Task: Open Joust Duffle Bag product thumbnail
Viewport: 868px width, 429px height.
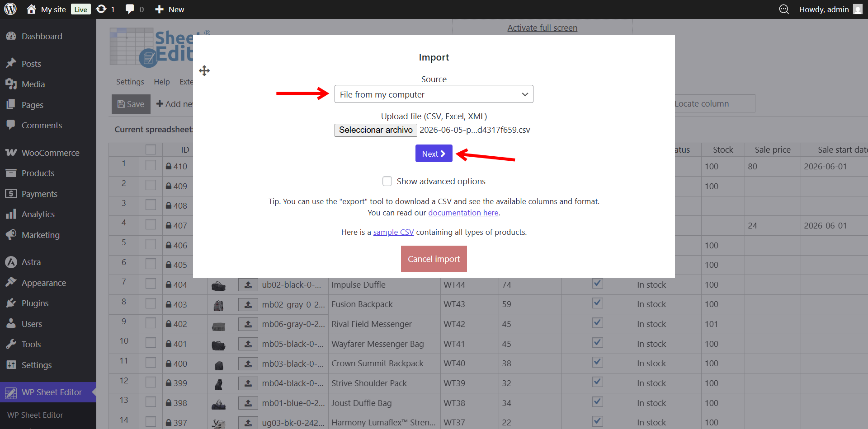Action: [218, 404]
